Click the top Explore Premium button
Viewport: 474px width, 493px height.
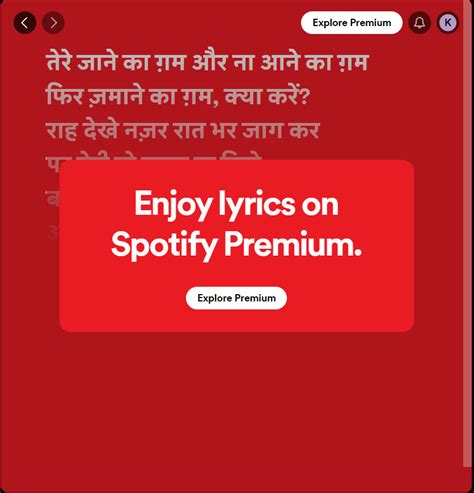coord(352,23)
